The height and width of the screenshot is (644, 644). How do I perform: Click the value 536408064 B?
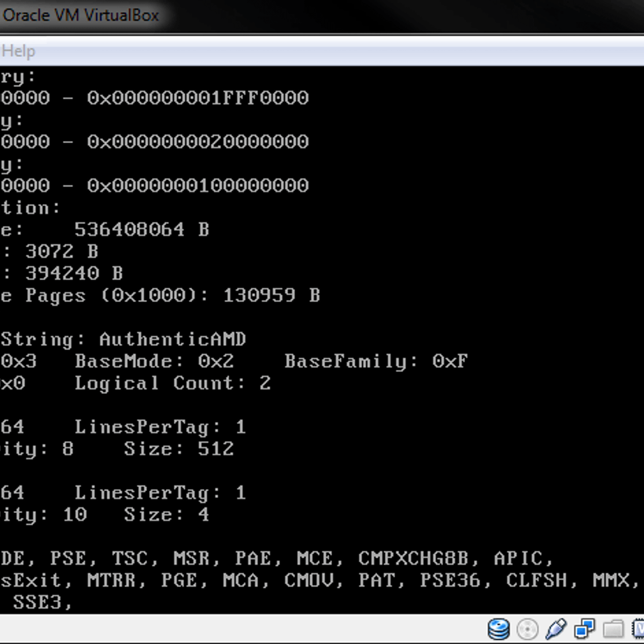point(142,230)
